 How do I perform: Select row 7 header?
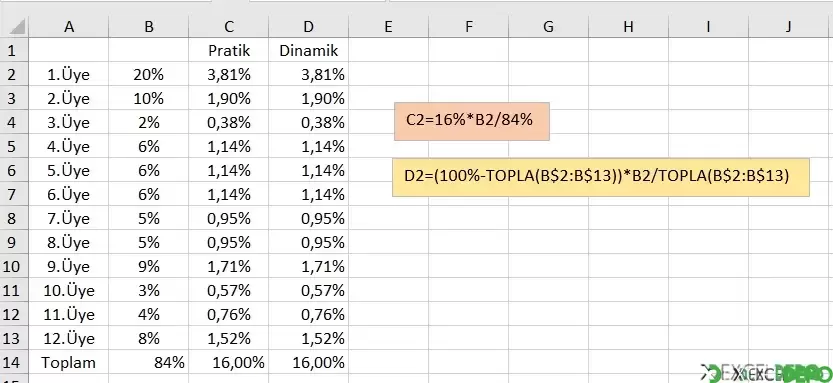coord(14,194)
